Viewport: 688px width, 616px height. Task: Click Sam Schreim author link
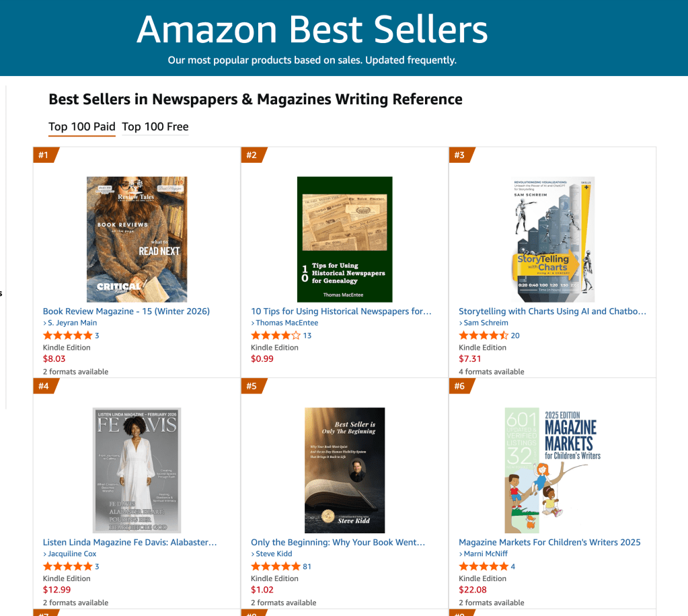coord(487,323)
